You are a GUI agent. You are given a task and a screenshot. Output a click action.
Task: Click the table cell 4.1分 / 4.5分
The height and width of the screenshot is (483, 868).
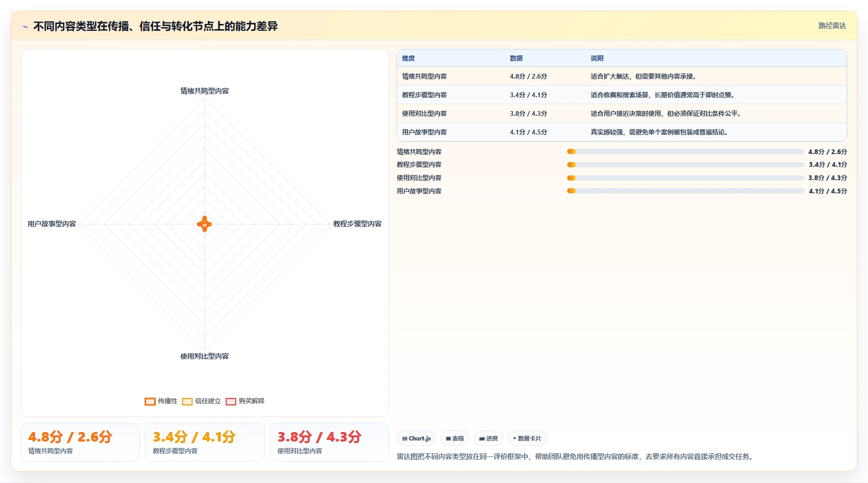[x=528, y=132]
